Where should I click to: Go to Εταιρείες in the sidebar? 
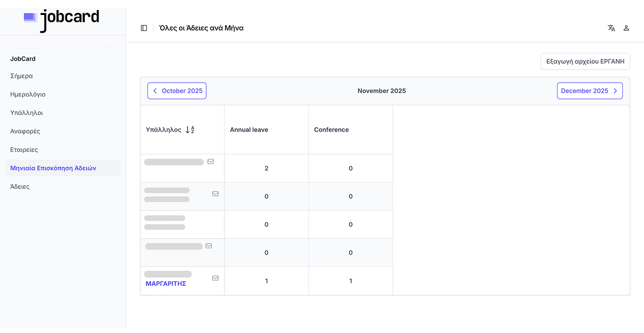click(x=24, y=150)
